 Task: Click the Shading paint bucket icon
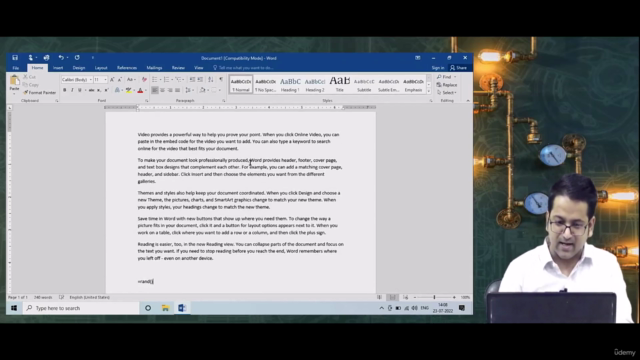202,90
